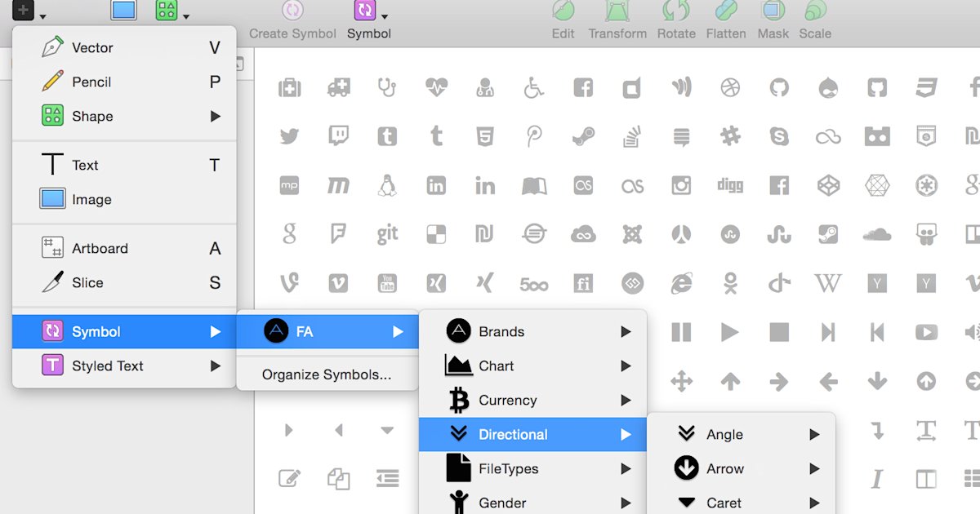Click the git text logo icon

387,234
